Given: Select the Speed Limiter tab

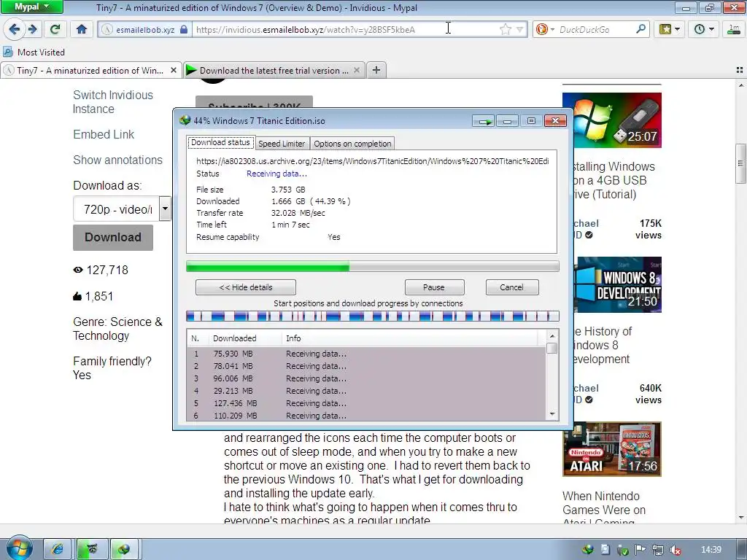Looking at the screenshot, I should click(282, 144).
